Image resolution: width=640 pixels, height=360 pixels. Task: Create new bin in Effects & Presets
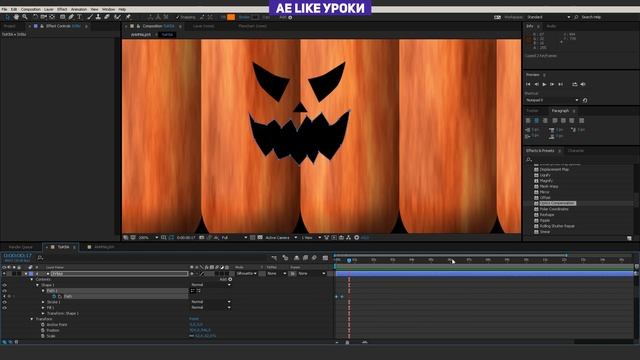tap(629, 238)
